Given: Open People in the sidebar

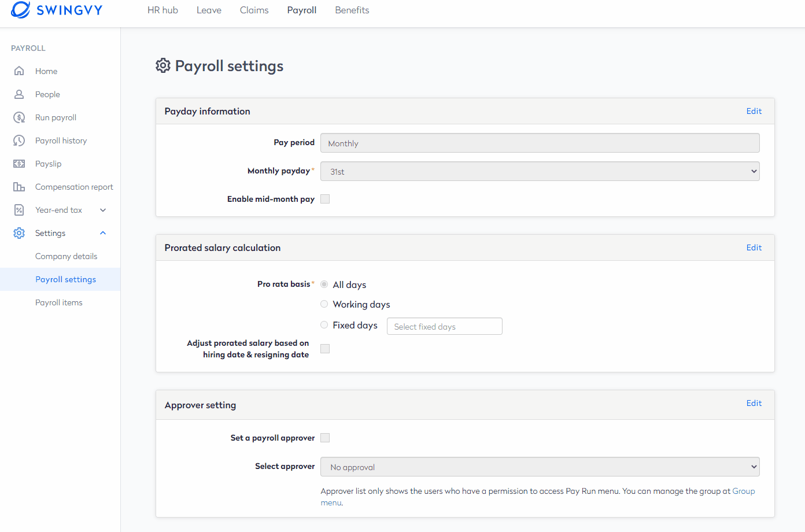Looking at the screenshot, I should tap(47, 94).
